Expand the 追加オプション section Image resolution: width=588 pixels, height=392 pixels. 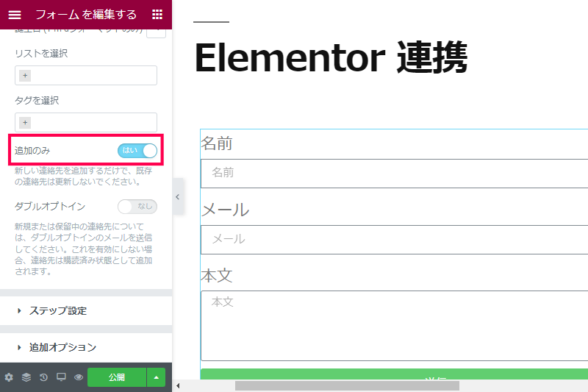(86, 347)
